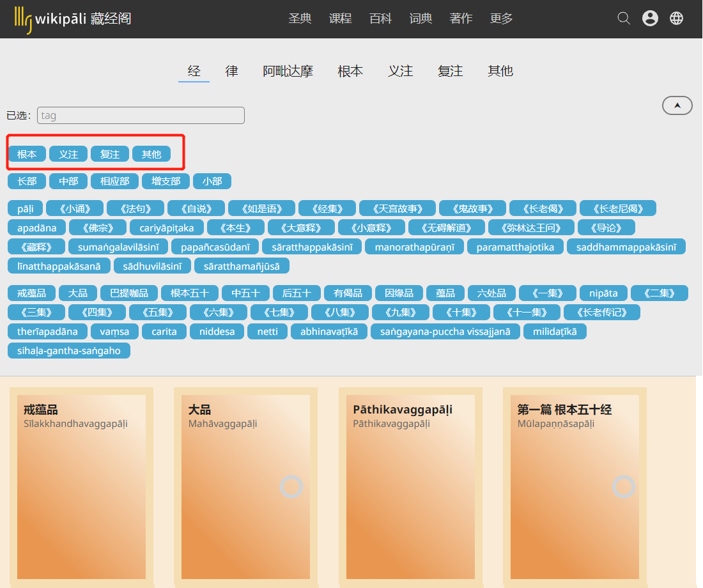Open the 圣典 header menu
The image size is (703, 588).
click(x=300, y=19)
